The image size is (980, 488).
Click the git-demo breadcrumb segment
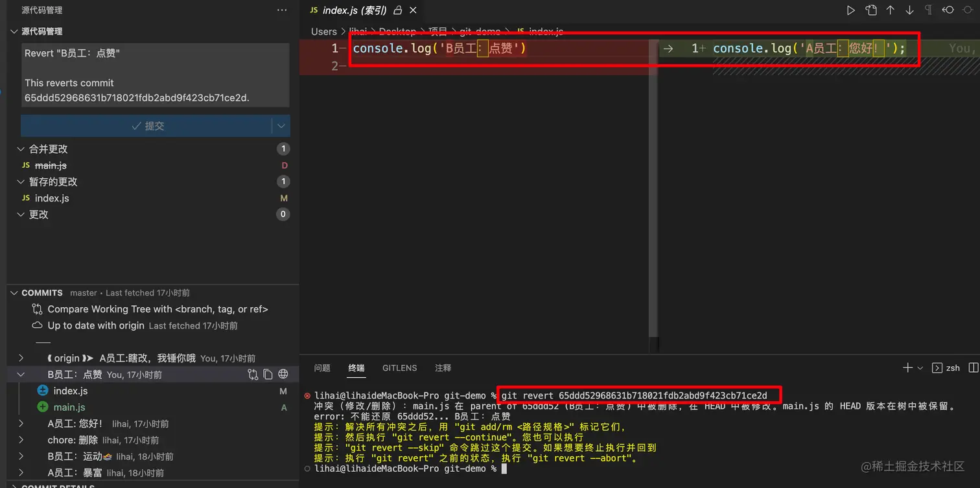pyautogui.click(x=480, y=31)
